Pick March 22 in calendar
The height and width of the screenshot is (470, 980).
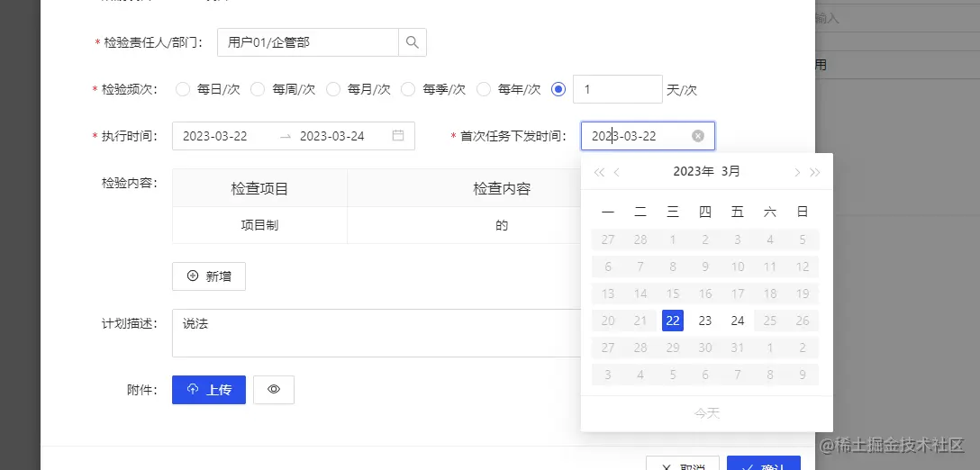click(673, 321)
